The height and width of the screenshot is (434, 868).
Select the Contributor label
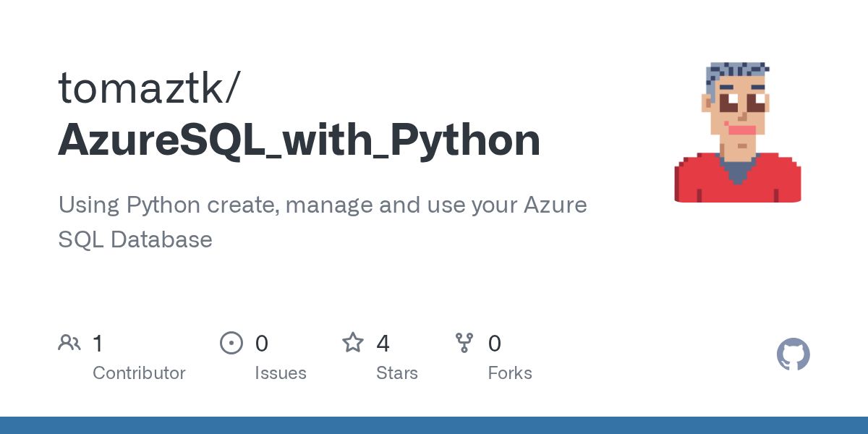(139, 373)
